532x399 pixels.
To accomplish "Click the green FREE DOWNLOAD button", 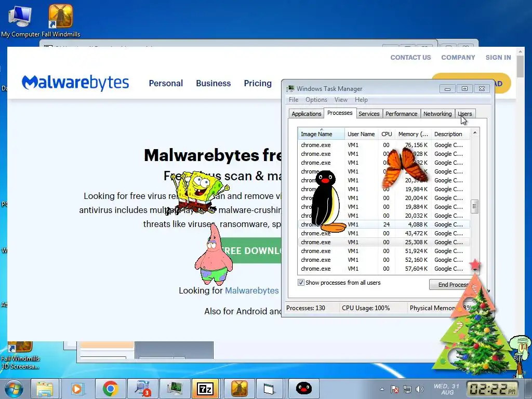I will [x=251, y=250].
